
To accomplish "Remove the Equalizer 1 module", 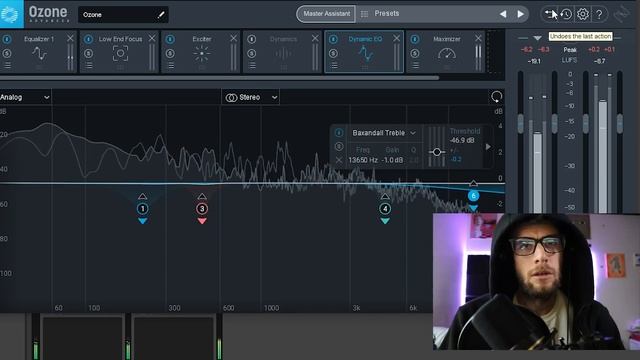I will click(x=70, y=38).
